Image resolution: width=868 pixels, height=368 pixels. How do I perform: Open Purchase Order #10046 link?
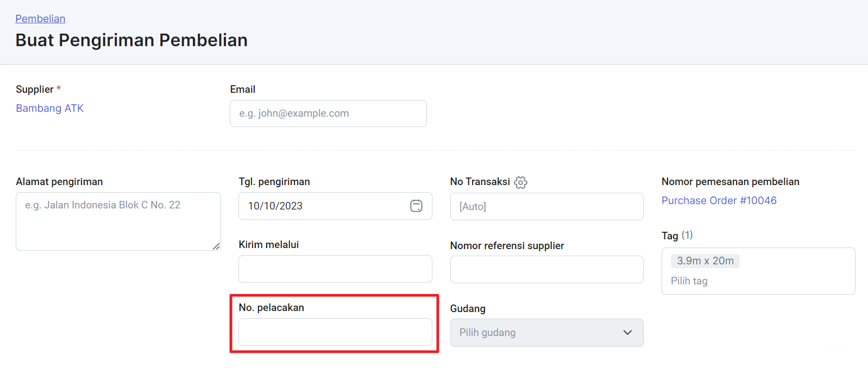tap(719, 200)
